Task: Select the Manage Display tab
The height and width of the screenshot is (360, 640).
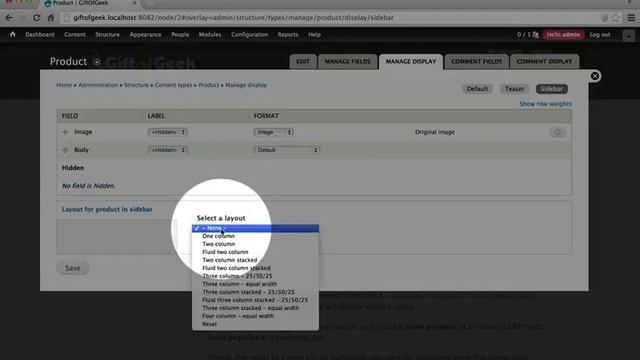Action: pyautogui.click(x=411, y=62)
